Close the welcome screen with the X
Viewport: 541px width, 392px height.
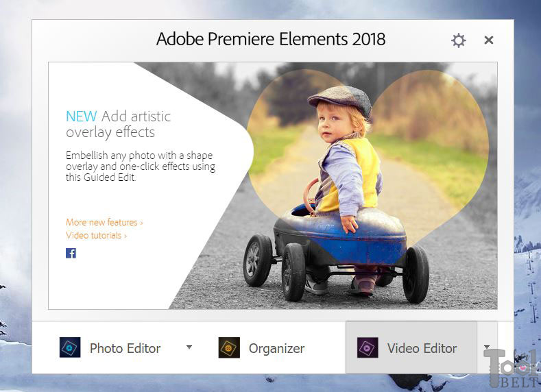(489, 40)
